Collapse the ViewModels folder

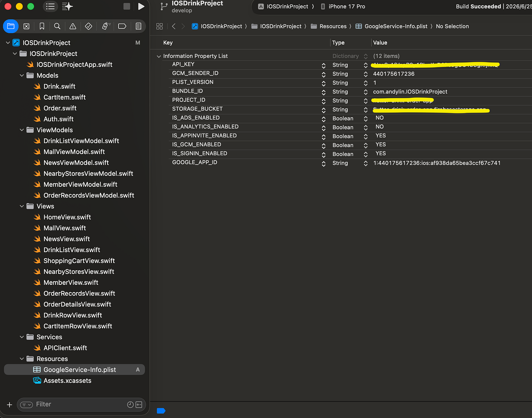point(22,130)
